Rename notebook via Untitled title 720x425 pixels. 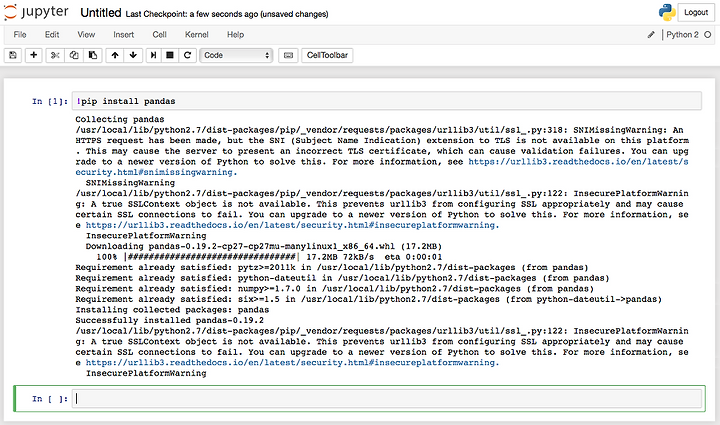pyautogui.click(x=101, y=13)
